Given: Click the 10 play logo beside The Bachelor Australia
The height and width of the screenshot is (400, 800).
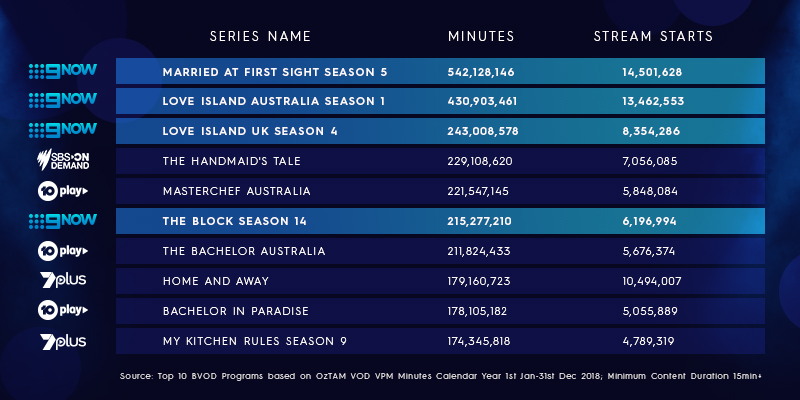Looking at the screenshot, I should pyautogui.click(x=62, y=251).
